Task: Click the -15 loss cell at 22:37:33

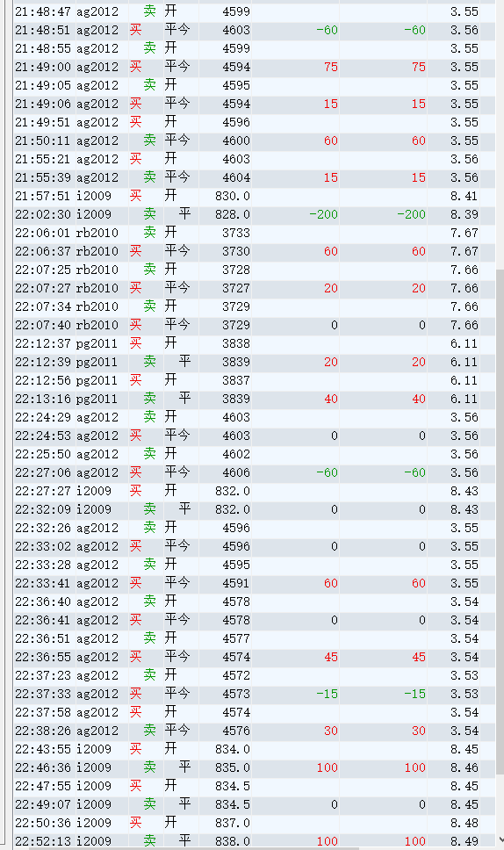Action: click(x=327, y=694)
